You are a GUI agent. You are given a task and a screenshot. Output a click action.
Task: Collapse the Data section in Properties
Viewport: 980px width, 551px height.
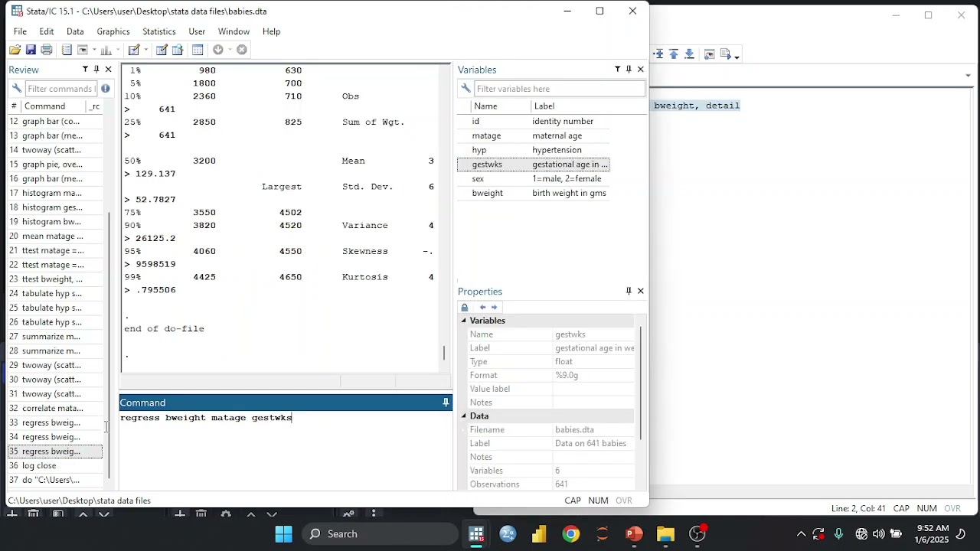pyautogui.click(x=464, y=416)
